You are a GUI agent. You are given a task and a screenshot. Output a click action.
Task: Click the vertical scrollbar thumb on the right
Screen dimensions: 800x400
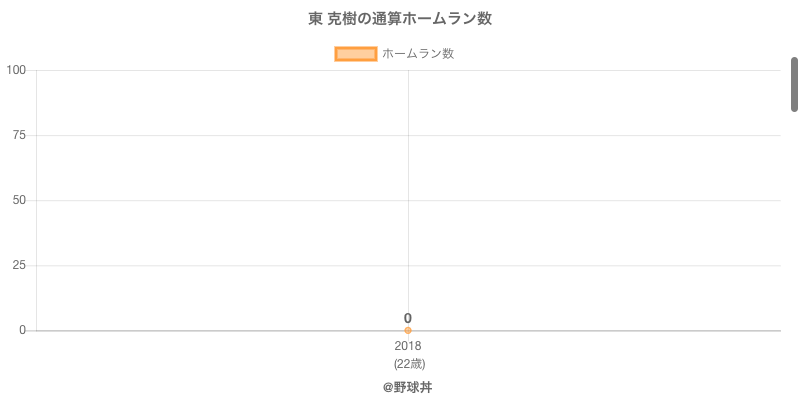[x=795, y=84]
